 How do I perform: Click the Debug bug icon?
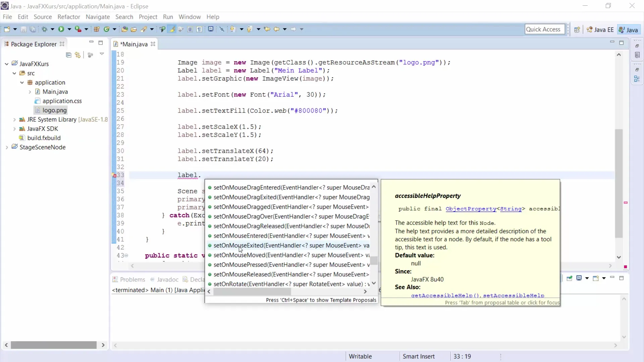(x=44, y=29)
